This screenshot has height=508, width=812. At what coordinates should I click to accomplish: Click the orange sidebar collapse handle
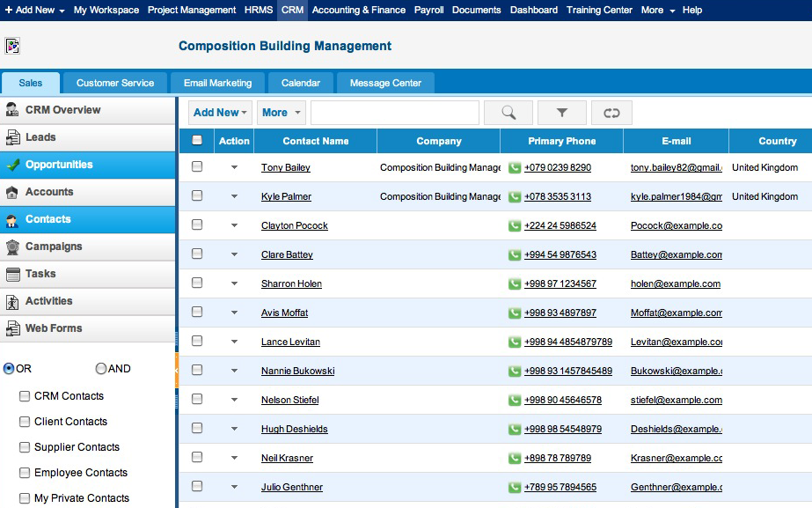(177, 371)
